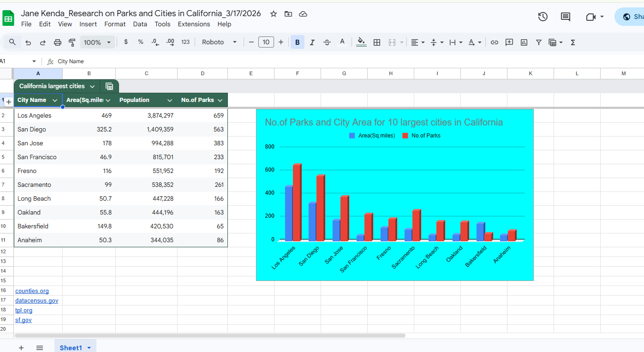Redo the last action
The height and width of the screenshot is (352, 644).
[x=43, y=42]
